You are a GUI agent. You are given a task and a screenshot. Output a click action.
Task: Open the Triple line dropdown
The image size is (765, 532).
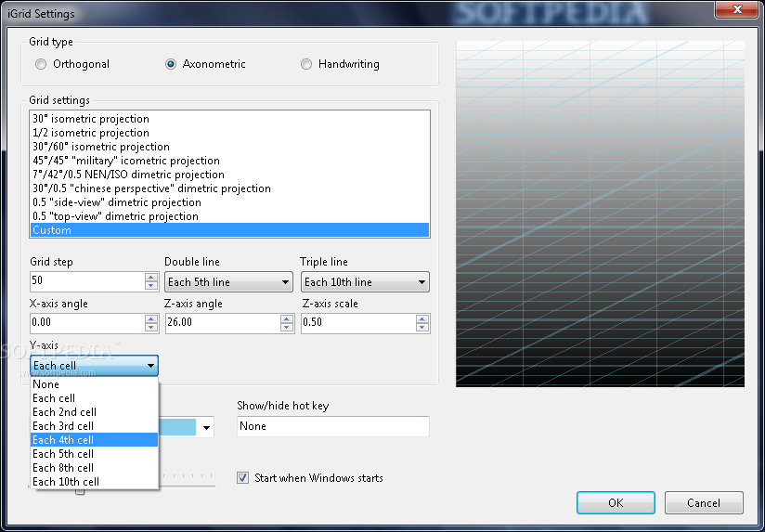(x=365, y=282)
